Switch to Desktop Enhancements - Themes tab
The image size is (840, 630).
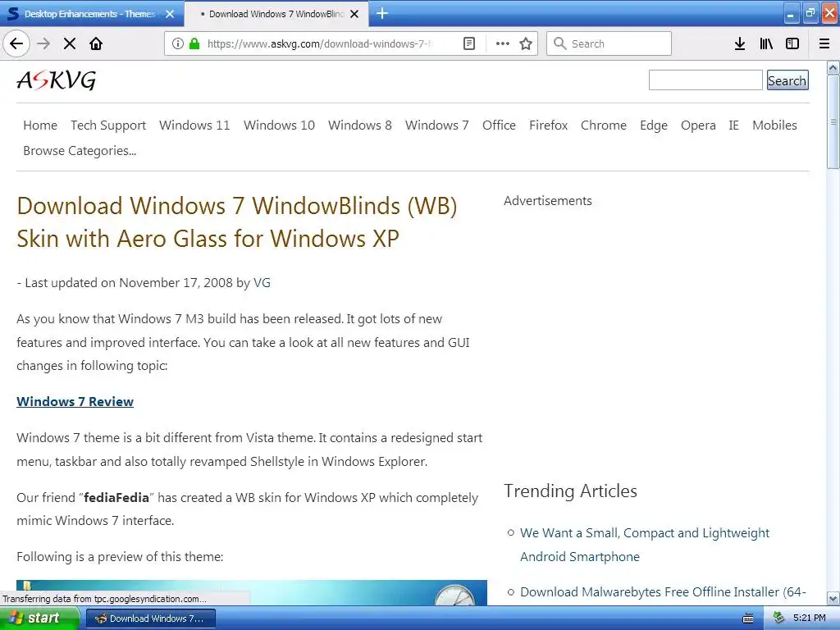click(x=91, y=14)
